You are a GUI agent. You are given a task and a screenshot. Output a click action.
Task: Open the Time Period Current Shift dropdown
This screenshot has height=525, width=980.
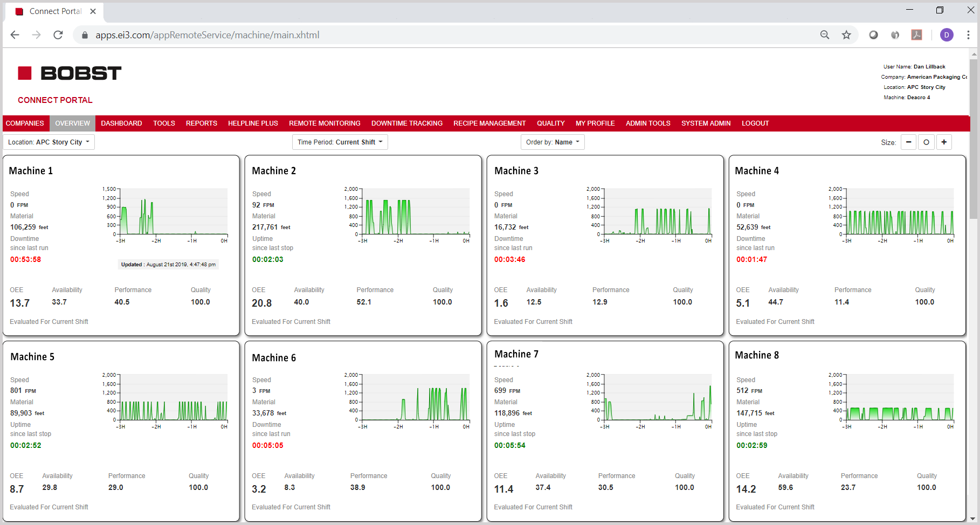[x=340, y=142]
